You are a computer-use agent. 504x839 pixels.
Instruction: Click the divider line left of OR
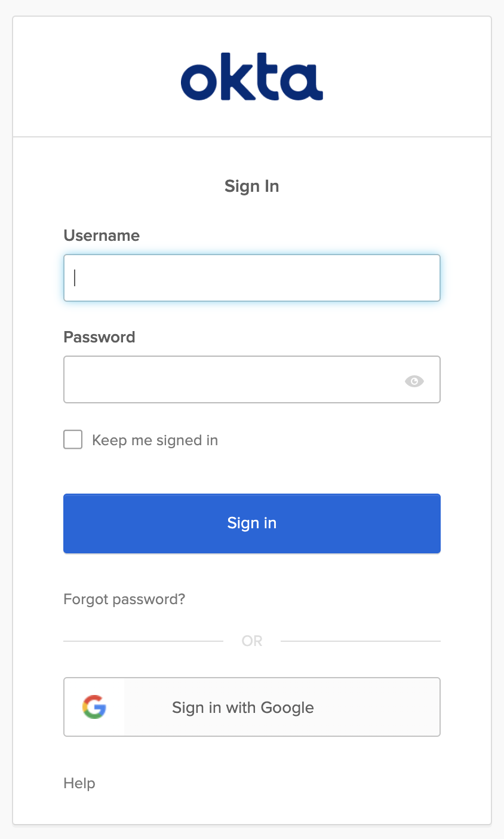143,641
